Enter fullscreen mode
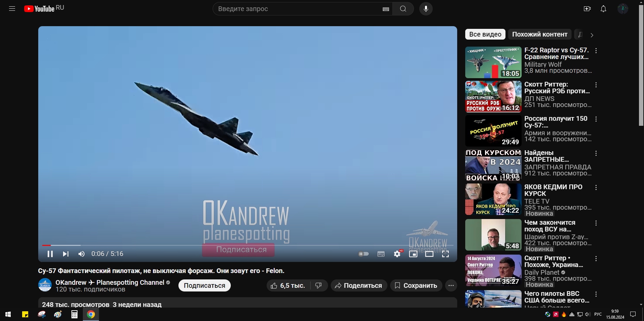The image size is (644, 321). click(445, 254)
